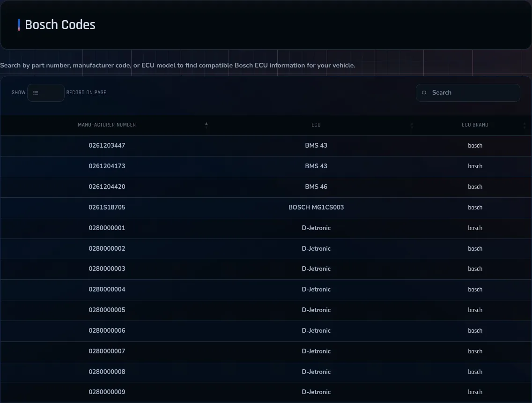Sort table by ECU Brand arrows

pos(525,125)
